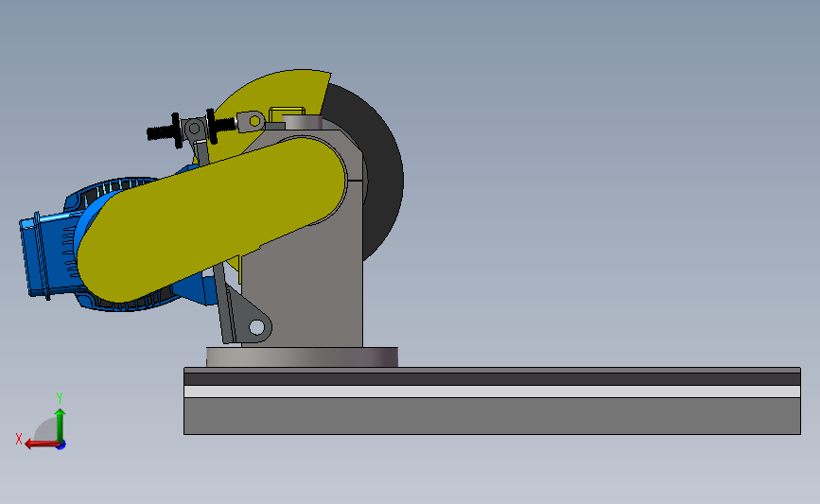
Task: Select the lower gray face of the base table
Action: pyautogui.click(x=492, y=416)
